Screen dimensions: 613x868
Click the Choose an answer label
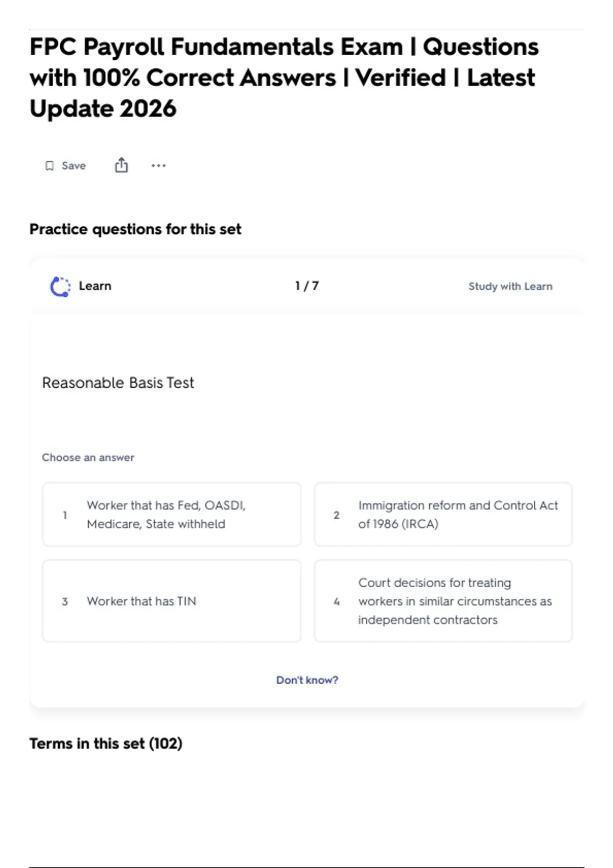coord(88,457)
